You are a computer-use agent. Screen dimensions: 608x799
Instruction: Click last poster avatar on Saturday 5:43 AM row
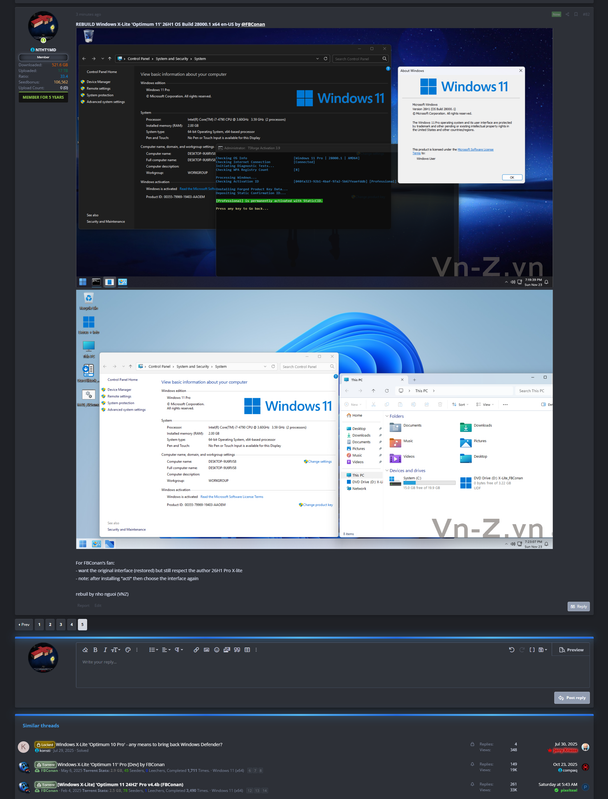tap(585, 787)
